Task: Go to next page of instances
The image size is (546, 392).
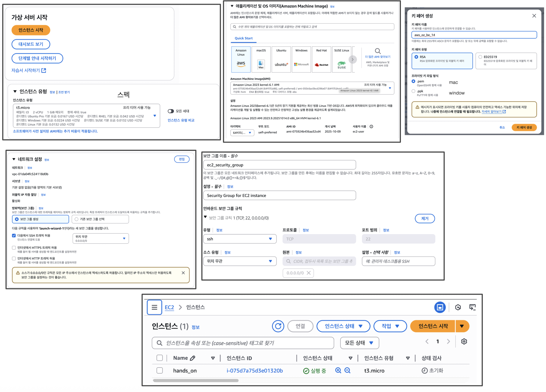Action: tap(448, 341)
